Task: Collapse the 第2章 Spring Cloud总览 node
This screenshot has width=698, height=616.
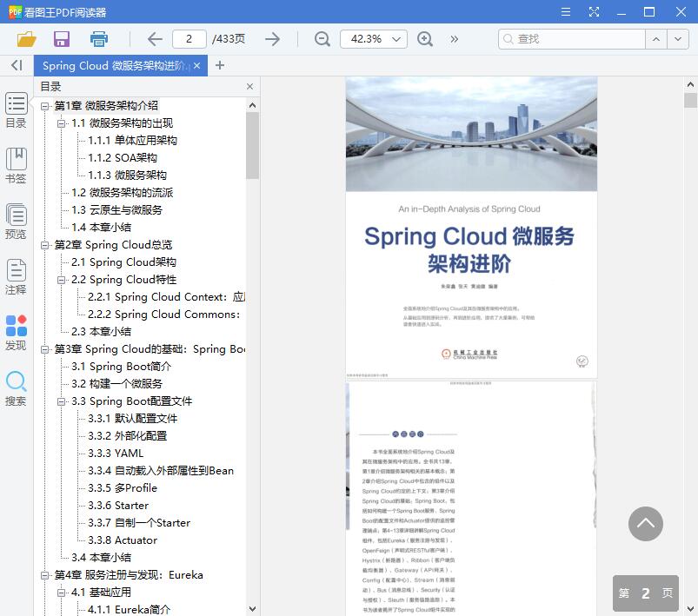Action: (x=44, y=245)
